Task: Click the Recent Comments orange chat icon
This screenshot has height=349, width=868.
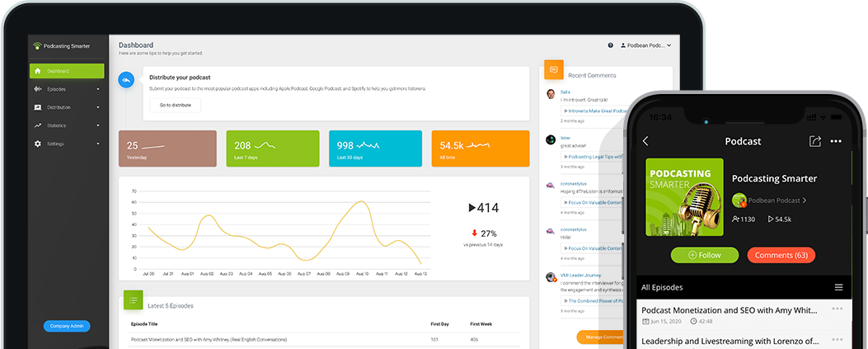Action: click(x=554, y=71)
